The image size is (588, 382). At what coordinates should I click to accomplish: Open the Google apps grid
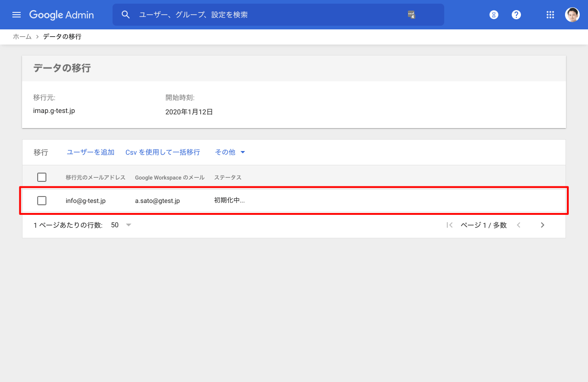pos(550,15)
